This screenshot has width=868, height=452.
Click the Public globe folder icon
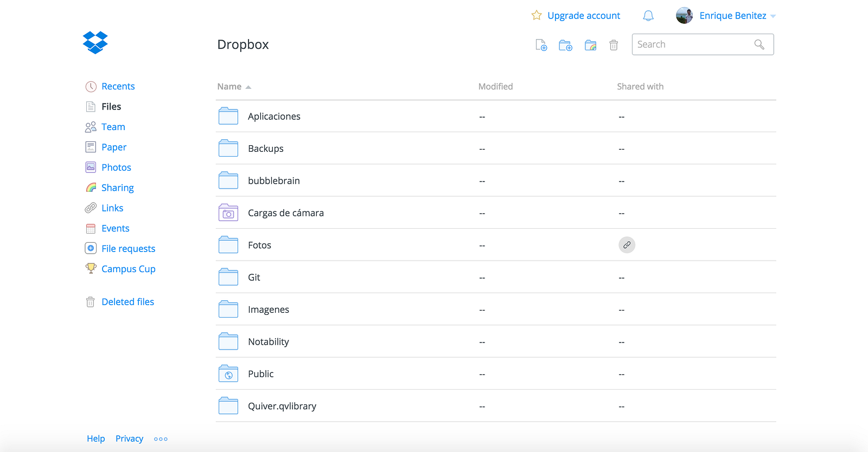[228, 373]
